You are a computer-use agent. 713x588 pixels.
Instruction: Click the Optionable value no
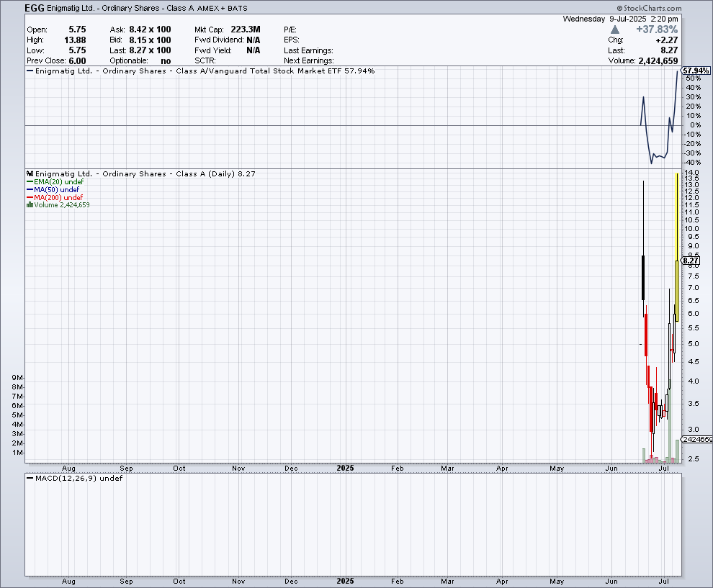point(166,61)
